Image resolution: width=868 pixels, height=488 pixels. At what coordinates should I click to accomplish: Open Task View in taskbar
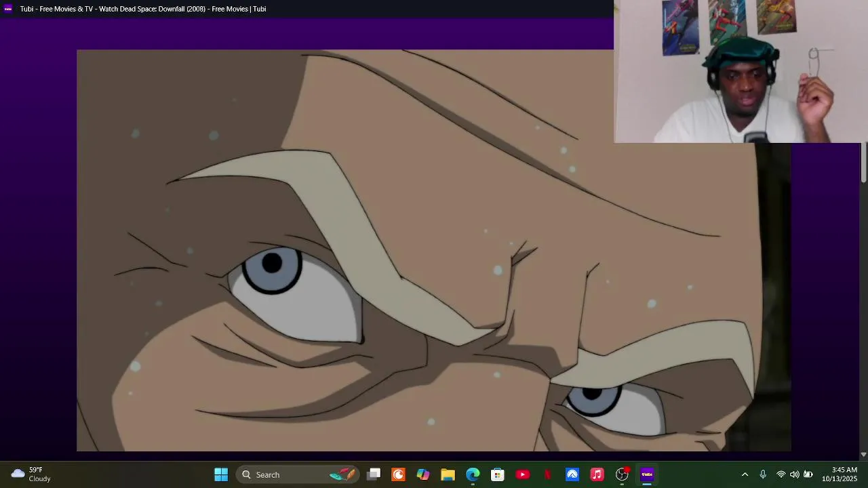[374, 474]
